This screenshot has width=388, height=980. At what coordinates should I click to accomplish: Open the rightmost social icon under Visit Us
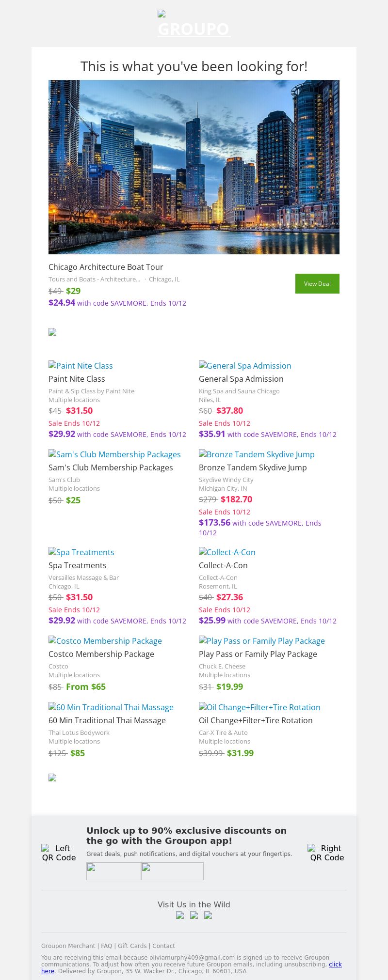click(x=208, y=915)
